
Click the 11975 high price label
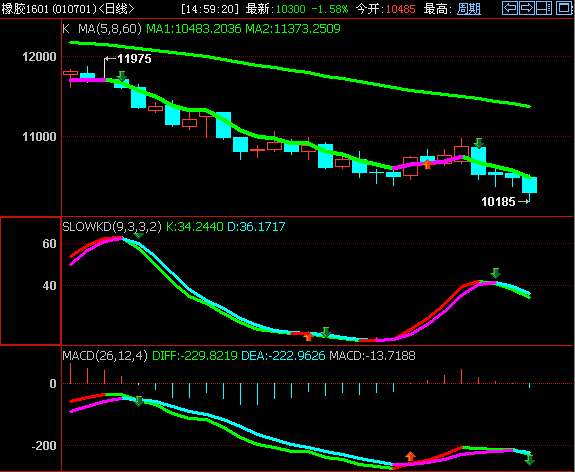(134, 59)
